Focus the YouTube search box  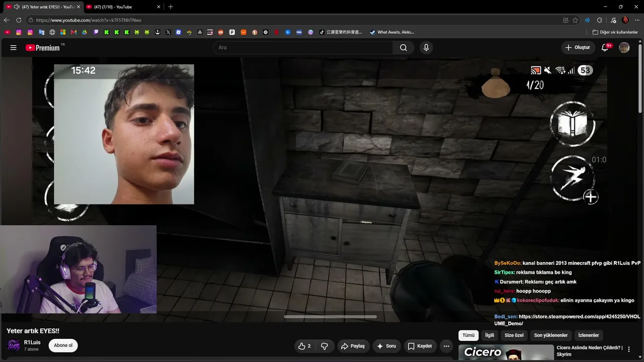303,48
